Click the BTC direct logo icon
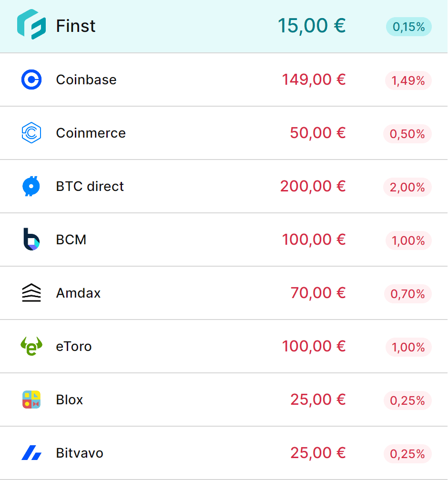 tap(31, 186)
